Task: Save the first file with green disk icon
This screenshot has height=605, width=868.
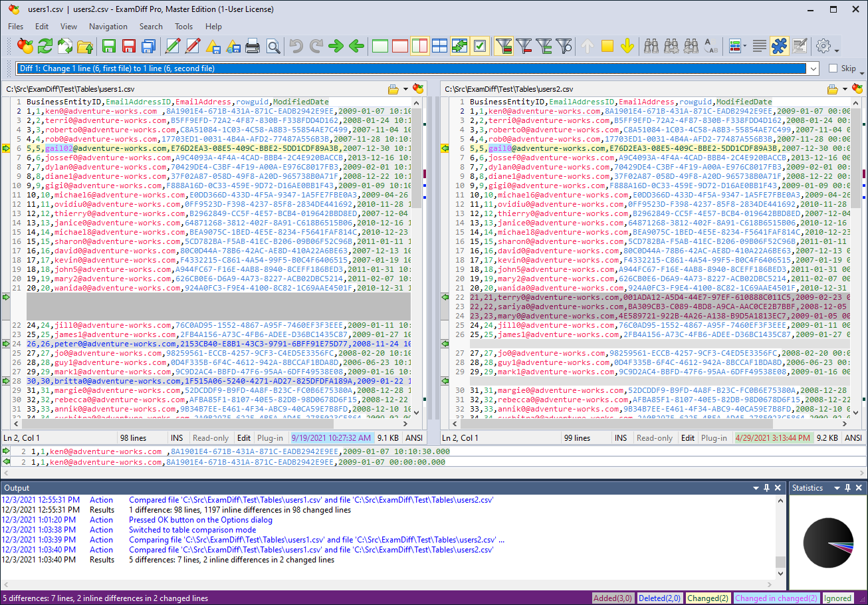Action: [x=109, y=46]
